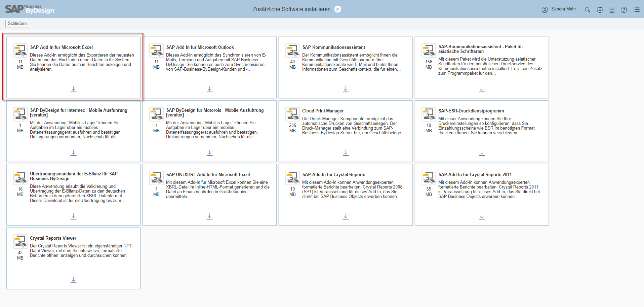644x307 pixels.
Task: Click title Übertragungsmandant der E-Bilanz
Action: [74, 176]
